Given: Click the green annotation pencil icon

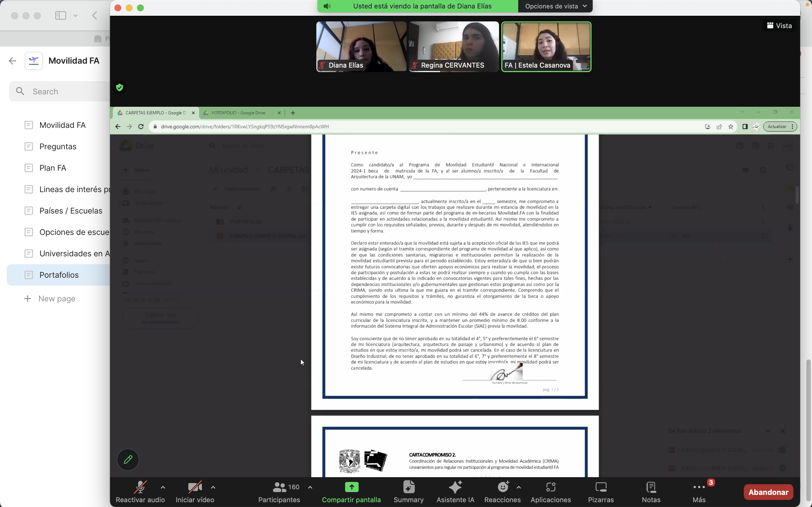Looking at the screenshot, I should [128, 459].
